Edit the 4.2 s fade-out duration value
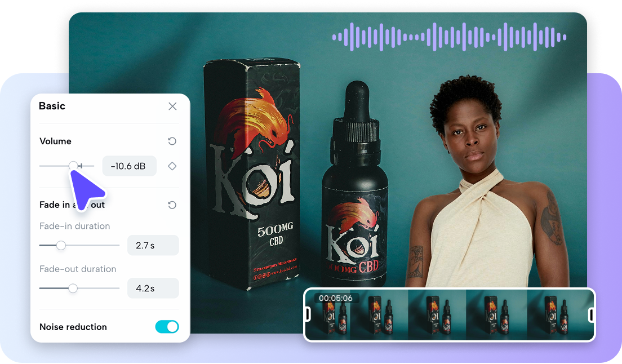 [x=153, y=288]
